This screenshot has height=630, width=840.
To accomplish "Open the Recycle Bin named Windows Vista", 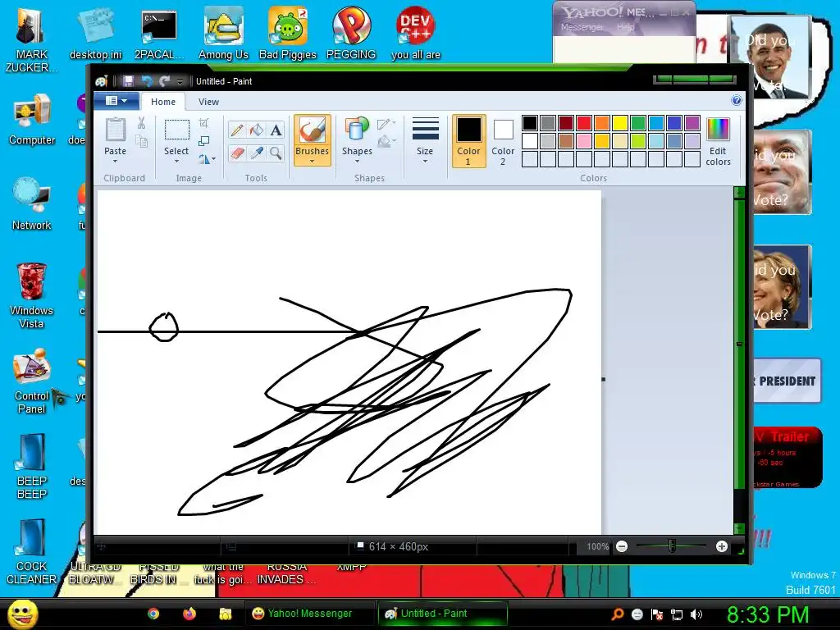I will [x=32, y=295].
